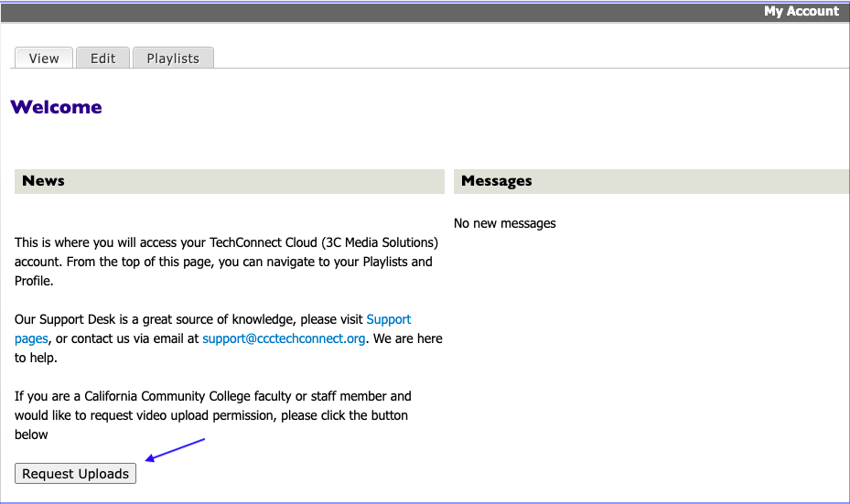Click the California Community College faculty paragraph

pyautogui.click(x=212, y=396)
